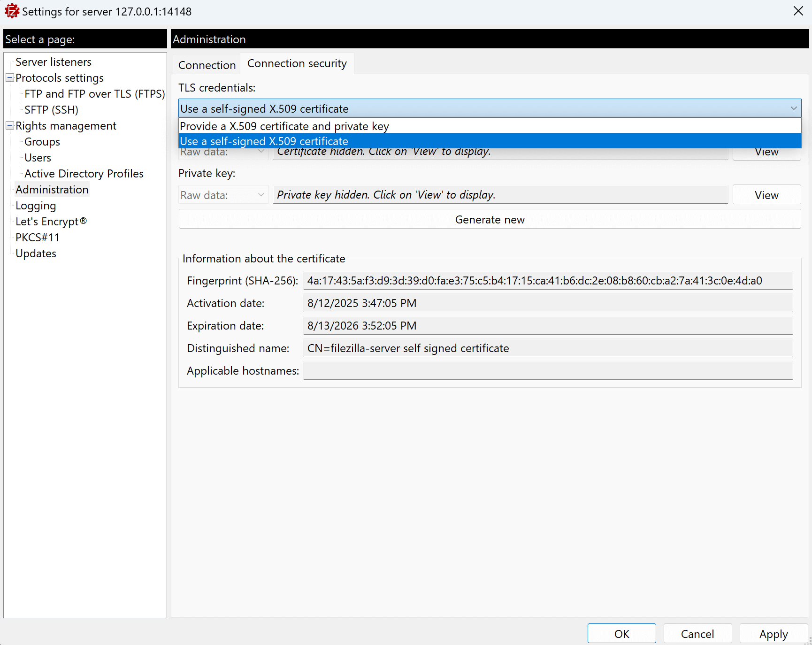Open FTP and FTP over TLS (FTPS) page
Screen dimensions: 812x645
click(95, 94)
